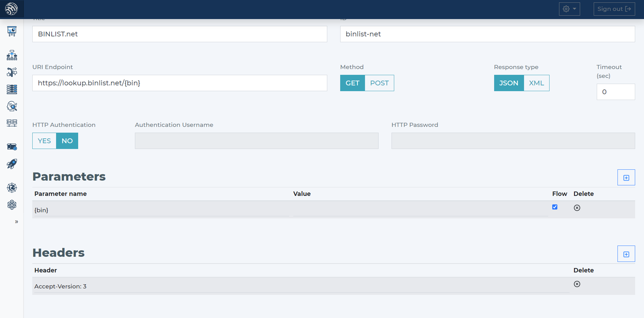This screenshot has height=318, width=644.
Task: Open the thumbs up/down decision icon
Action: point(12,72)
